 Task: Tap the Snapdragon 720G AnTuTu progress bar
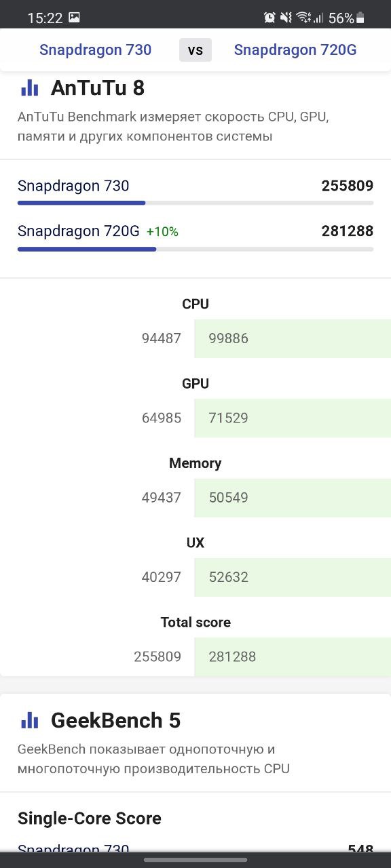point(195,249)
